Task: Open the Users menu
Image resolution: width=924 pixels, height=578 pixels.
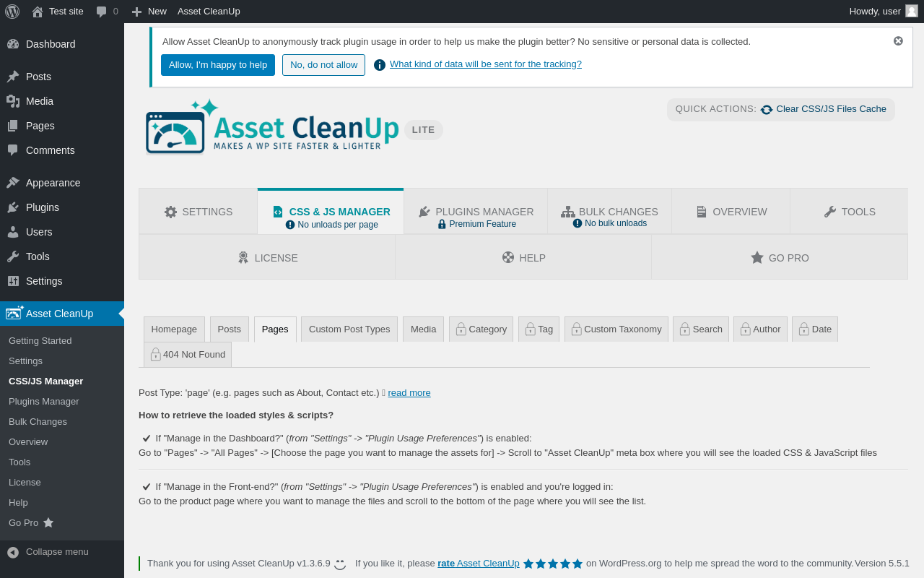Action: click(62, 232)
